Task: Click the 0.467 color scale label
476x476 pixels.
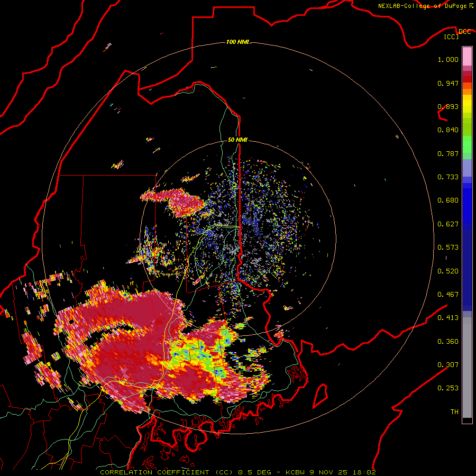Action: (448, 295)
